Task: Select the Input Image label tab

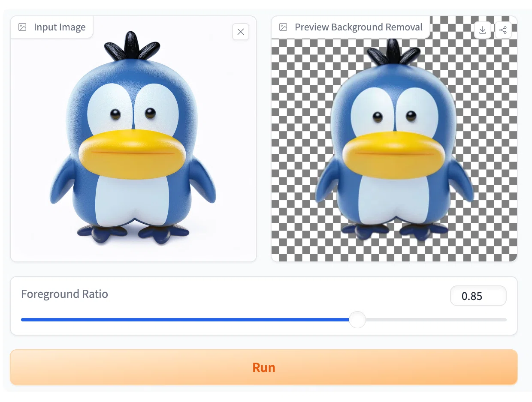Action: click(x=59, y=27)
